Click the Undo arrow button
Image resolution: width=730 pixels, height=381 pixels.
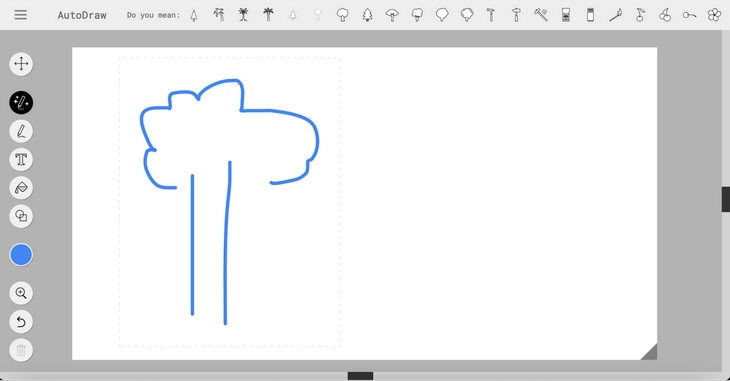21,321
